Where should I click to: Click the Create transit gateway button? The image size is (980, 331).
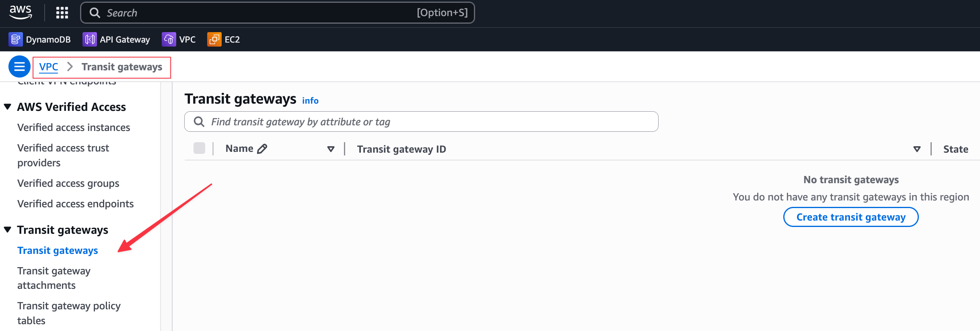tap(850, 217)
